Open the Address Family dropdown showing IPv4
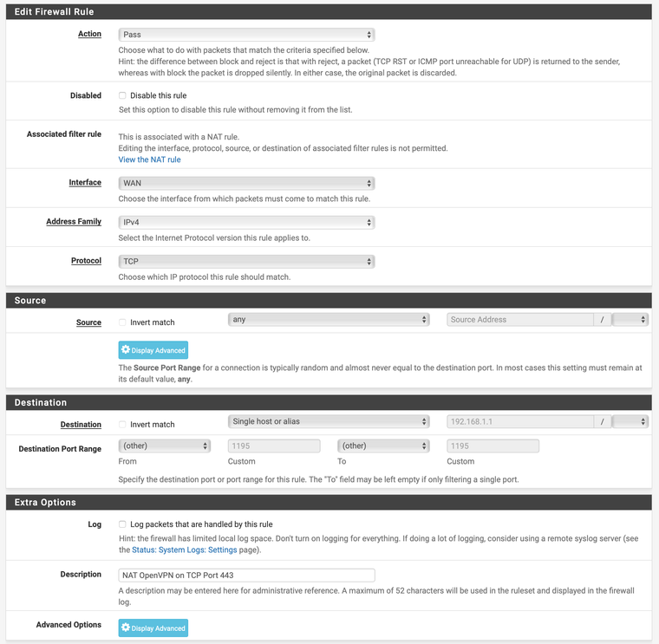 click(x=247, y=222)
